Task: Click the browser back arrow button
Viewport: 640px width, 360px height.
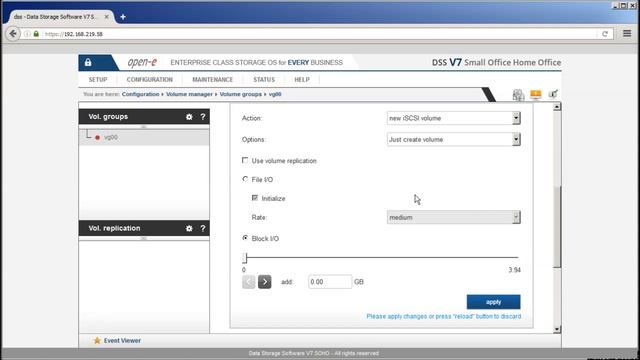Action: (x=13, y=33)
